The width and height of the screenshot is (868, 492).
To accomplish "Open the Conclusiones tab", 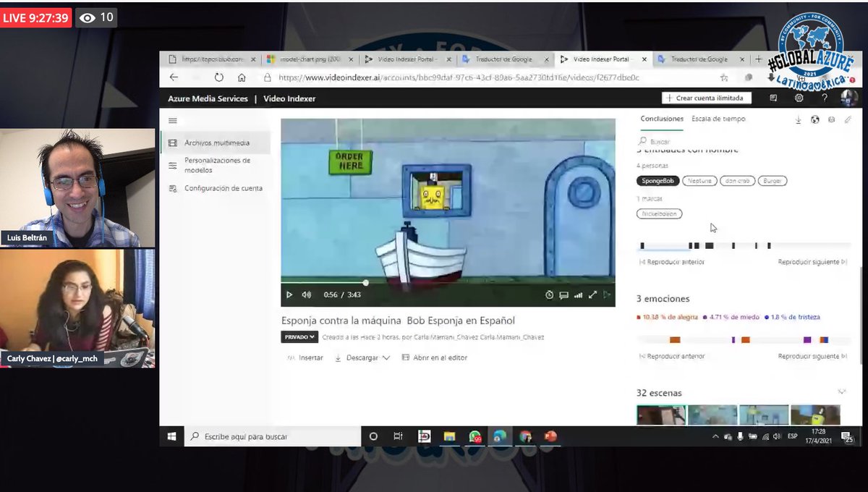I will pos(662,119).
